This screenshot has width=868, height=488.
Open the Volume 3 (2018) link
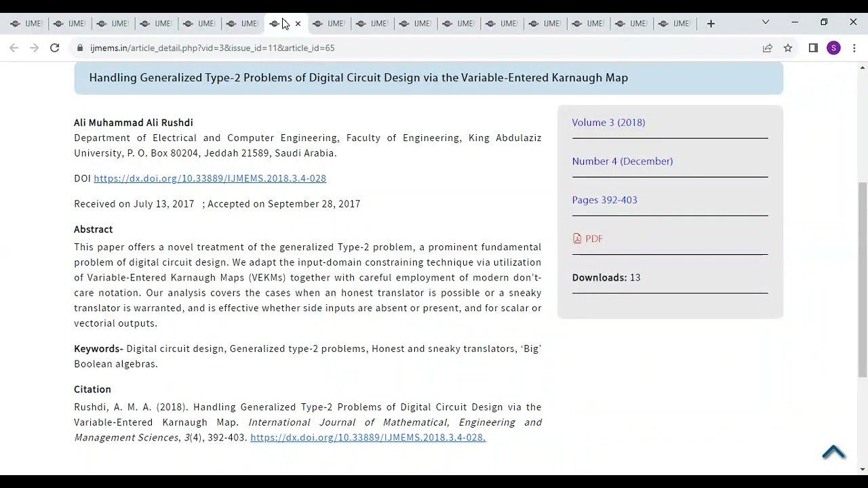coord(608,123)
